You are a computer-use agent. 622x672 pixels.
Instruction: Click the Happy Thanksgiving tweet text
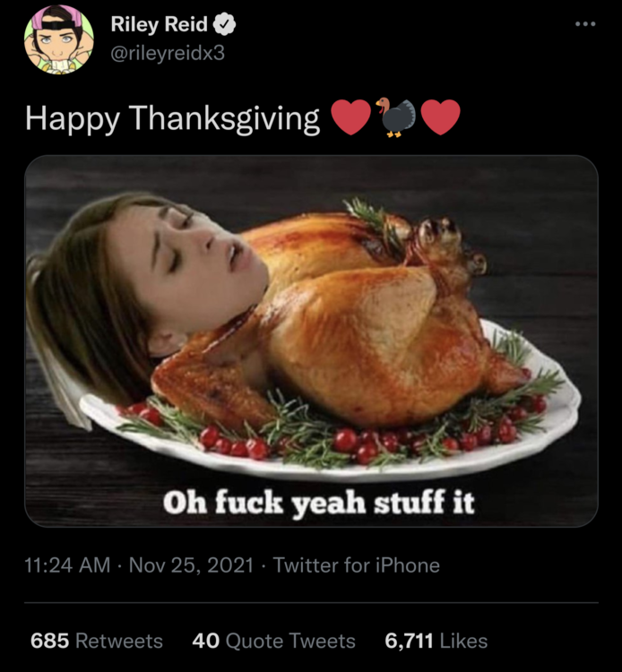(x=172, y=118)
